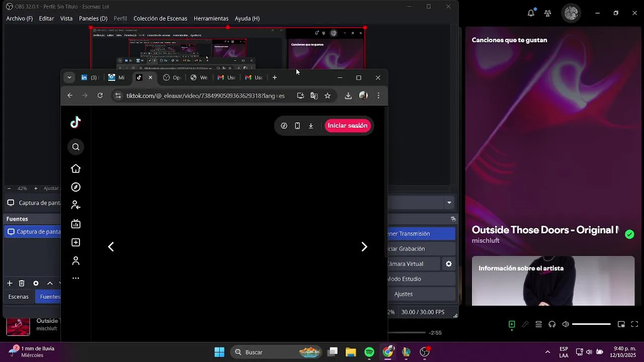Open Chrome downloads icon
The image size is (644, 362).
tap(348, 96)
